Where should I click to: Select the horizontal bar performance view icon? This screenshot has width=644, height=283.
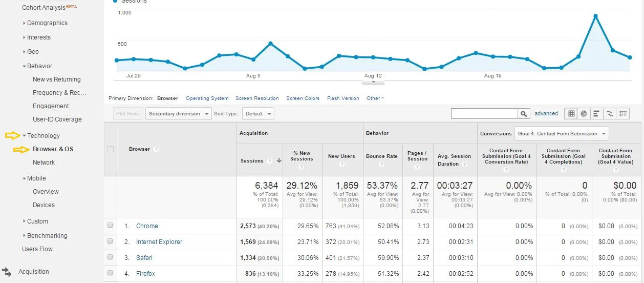pos(597,114)
